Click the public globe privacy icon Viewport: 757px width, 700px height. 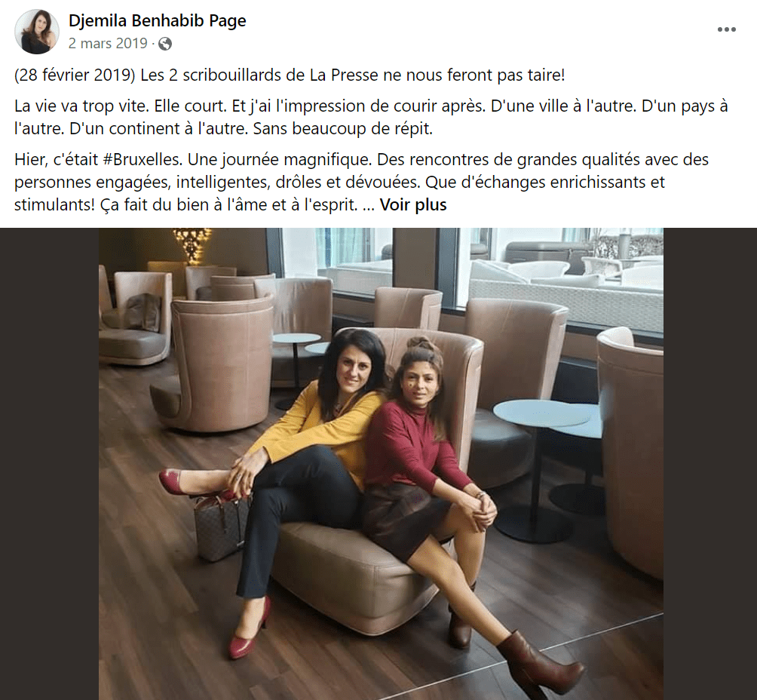click(x=165, y=44)
